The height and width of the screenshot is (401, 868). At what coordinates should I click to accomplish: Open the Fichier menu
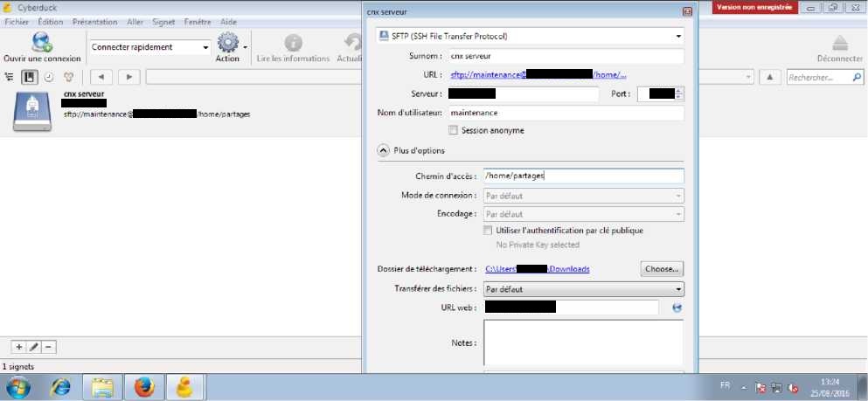click(x=17, y=21)
